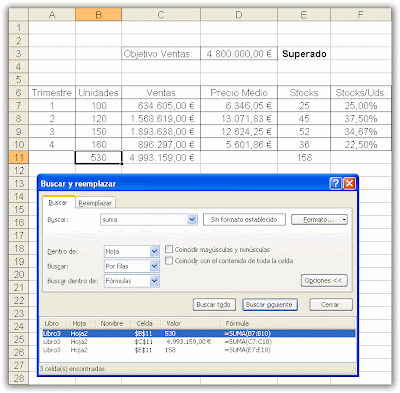Click the Buscar todo button
Image resolution: width=400 pixels, height=393 pixels.
click(214, 305)
